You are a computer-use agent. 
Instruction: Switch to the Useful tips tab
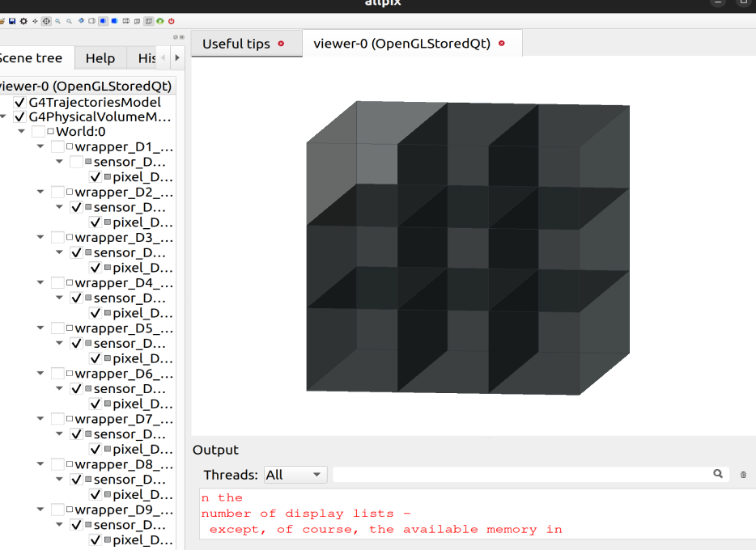(236, 44)
